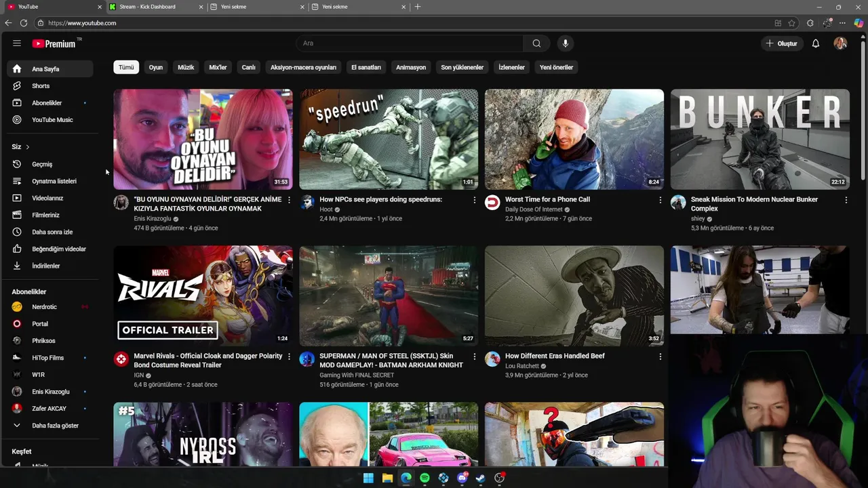
Task: Select the Canlı filter chip
Action: [249, 67]
